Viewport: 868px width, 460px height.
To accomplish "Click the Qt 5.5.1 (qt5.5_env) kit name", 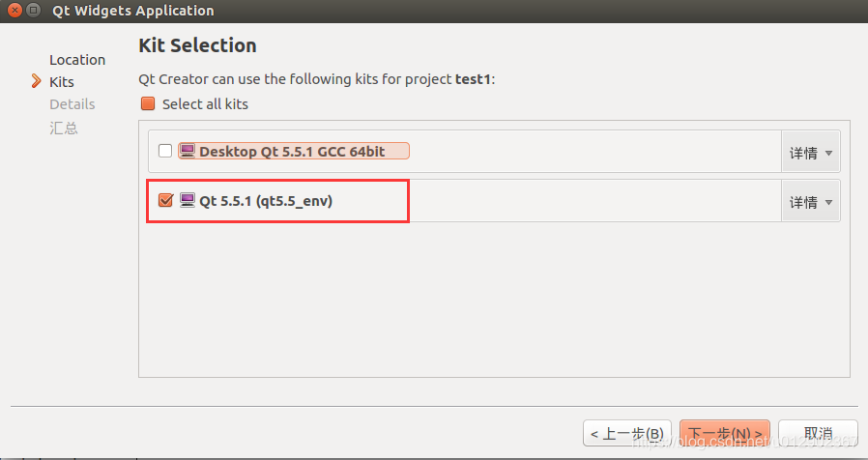I will click(272, 201).
